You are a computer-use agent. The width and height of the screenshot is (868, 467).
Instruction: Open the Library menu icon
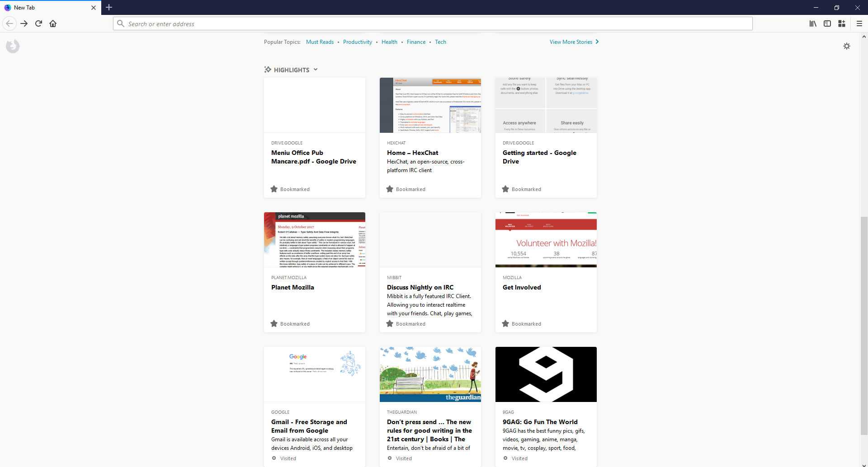click(x=813, y=23)
